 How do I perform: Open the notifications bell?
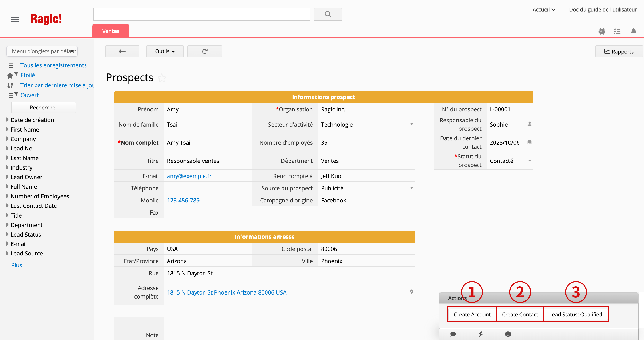click(x=633, y=31)
